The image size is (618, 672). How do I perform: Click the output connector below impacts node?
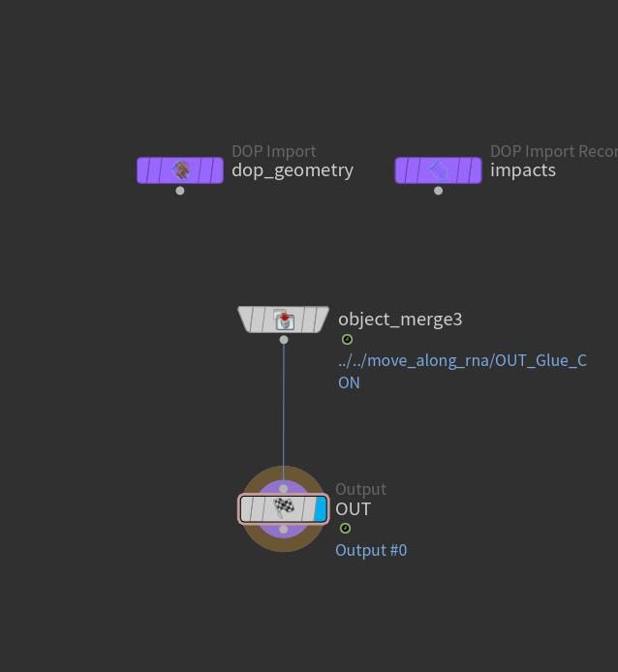[439, 191]
